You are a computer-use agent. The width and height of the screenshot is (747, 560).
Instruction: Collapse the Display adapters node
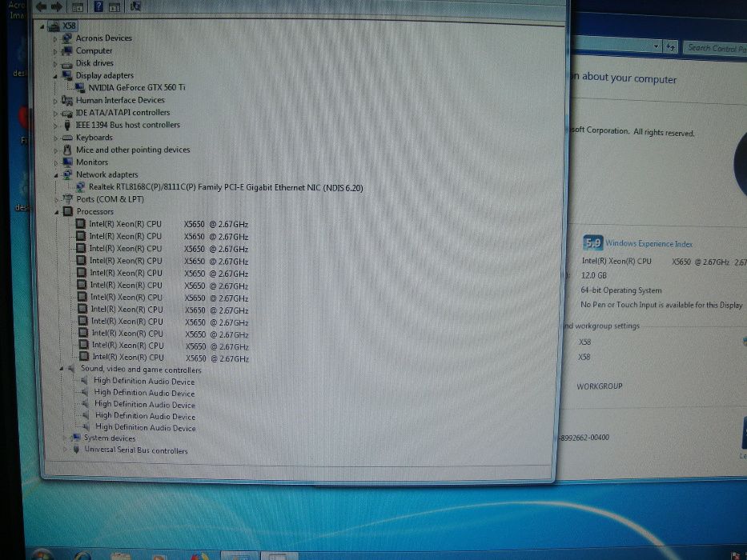click(x=55, y=76)
